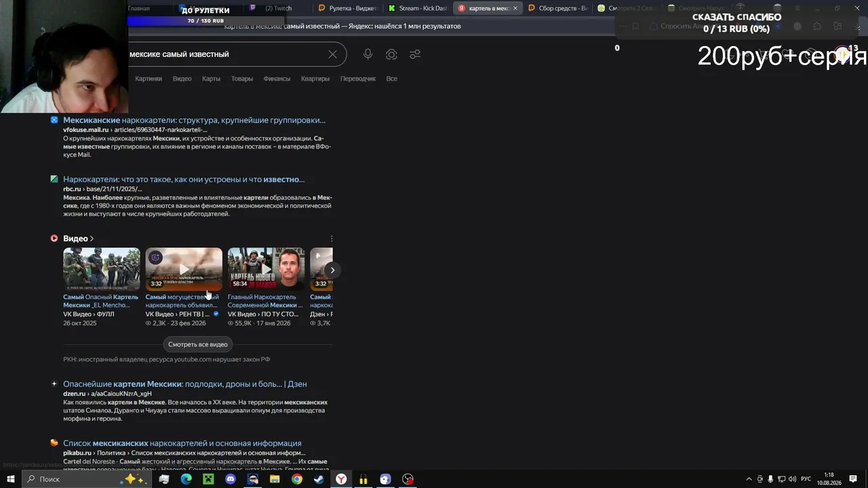Switch to Yandex Browser taskbar icon
Screen dimensions: 868x488
[341, 479]
